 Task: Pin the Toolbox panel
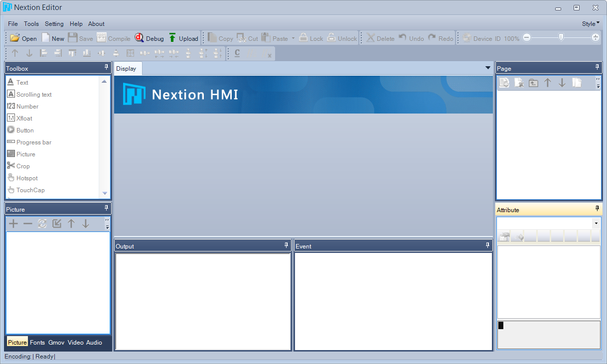point(106,67)
